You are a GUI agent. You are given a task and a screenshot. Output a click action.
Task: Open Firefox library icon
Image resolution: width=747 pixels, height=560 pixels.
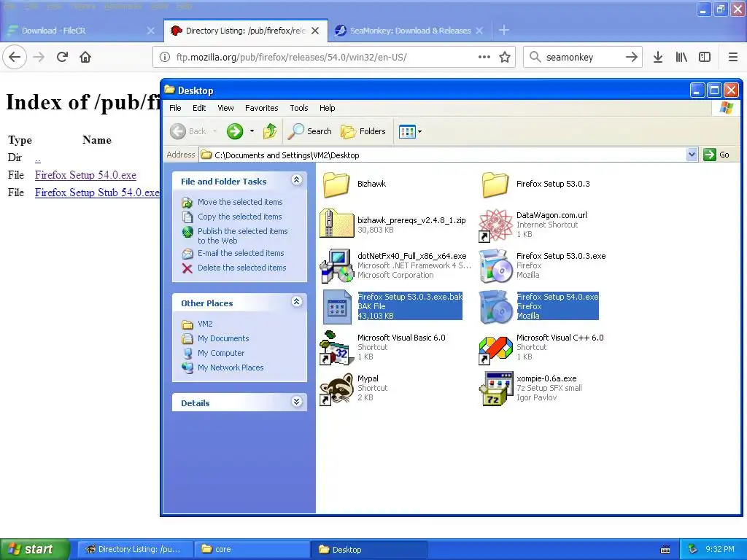tap(681, 57)
